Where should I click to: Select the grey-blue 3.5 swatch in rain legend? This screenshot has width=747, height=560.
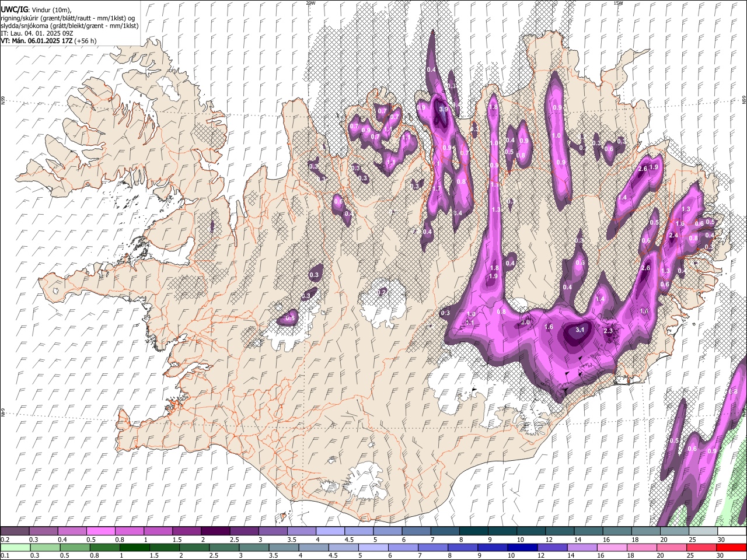pyautogui.click(x=284, y=547)
